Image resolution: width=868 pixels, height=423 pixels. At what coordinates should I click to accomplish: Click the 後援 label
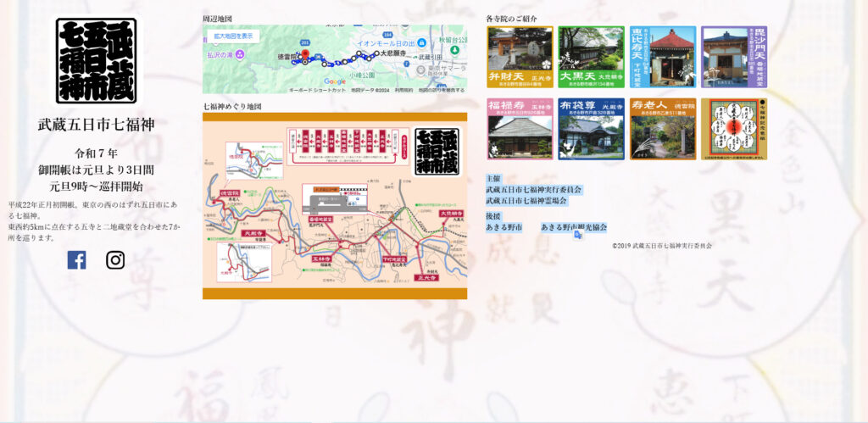tap(493, 216)
